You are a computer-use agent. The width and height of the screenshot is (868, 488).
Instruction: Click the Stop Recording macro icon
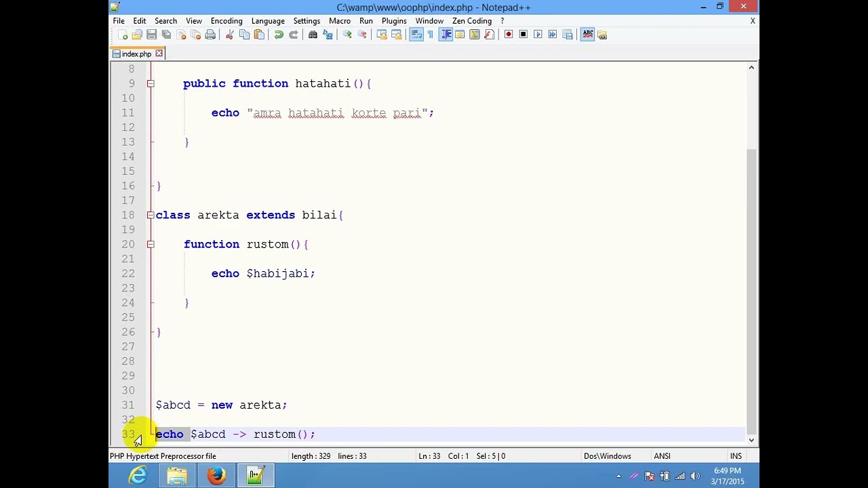tap(523, 35)
